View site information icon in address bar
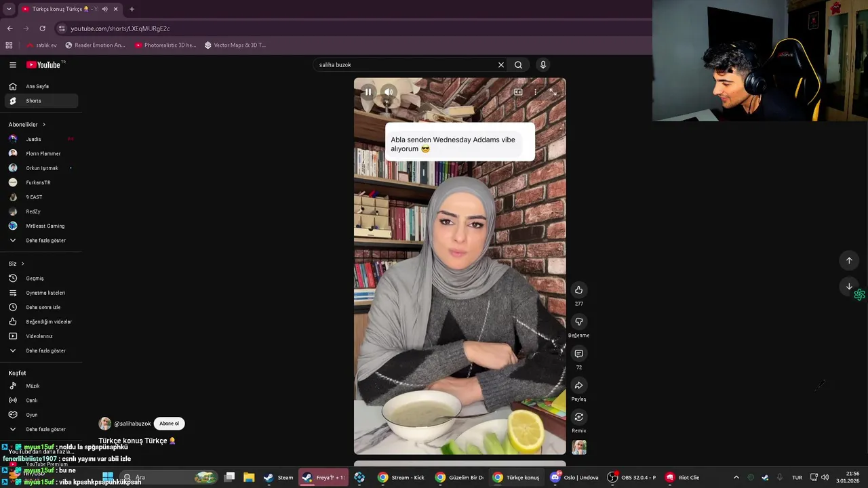 pyautogui.click(x=62, y=28)
